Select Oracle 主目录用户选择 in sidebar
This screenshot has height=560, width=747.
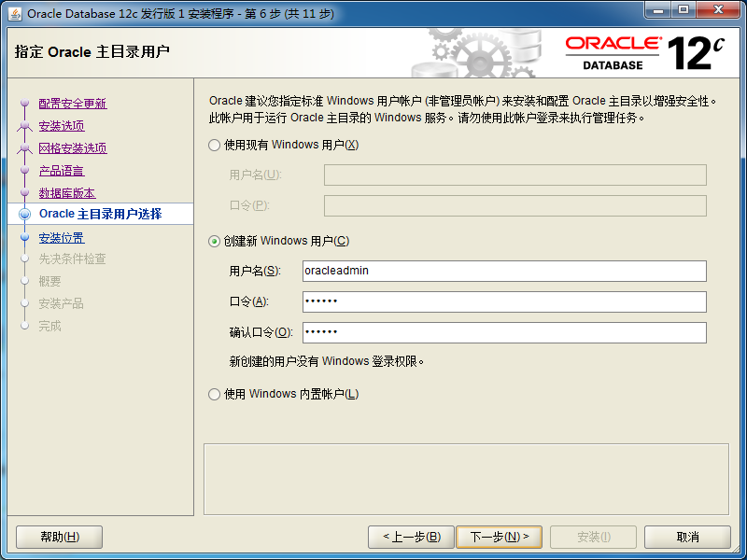101,214
